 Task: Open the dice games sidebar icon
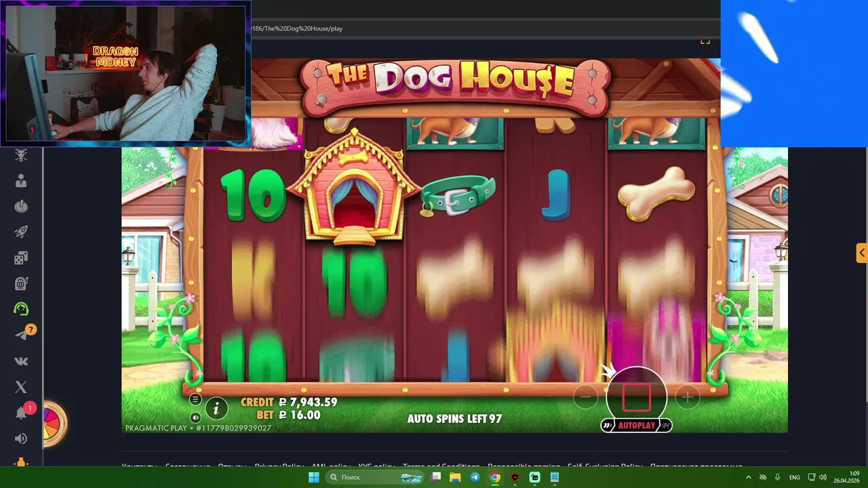21,258
